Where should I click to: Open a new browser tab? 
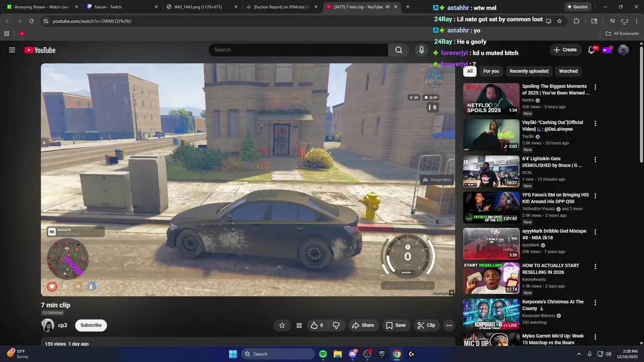[x=408, y=7]
